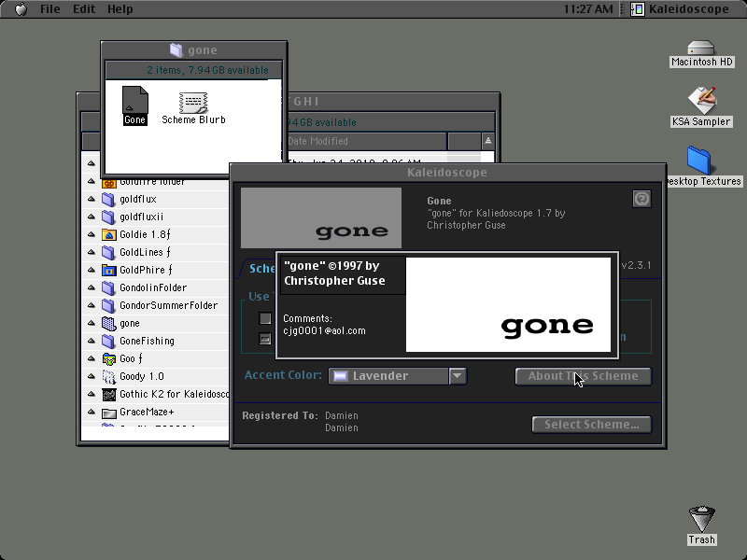747x560 pixels.
Task: Expand the Goody 1.0 row
Action: click(x=92, y=377)
